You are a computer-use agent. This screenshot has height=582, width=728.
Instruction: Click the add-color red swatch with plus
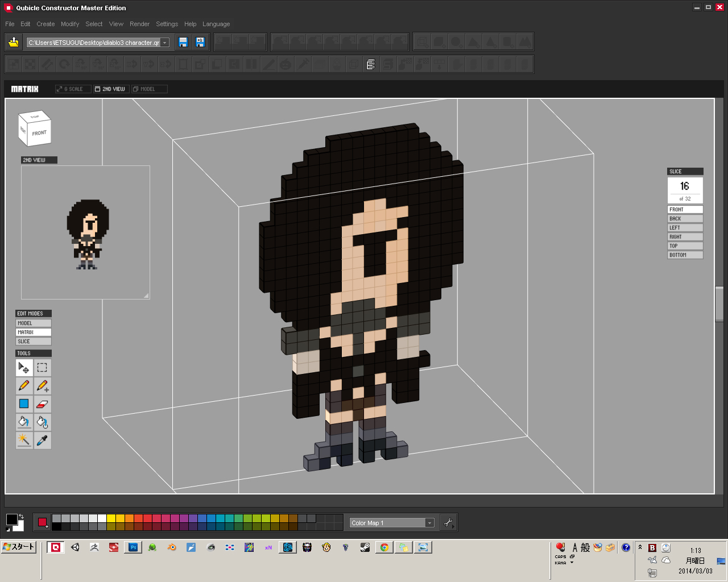(x=43, y=523)
